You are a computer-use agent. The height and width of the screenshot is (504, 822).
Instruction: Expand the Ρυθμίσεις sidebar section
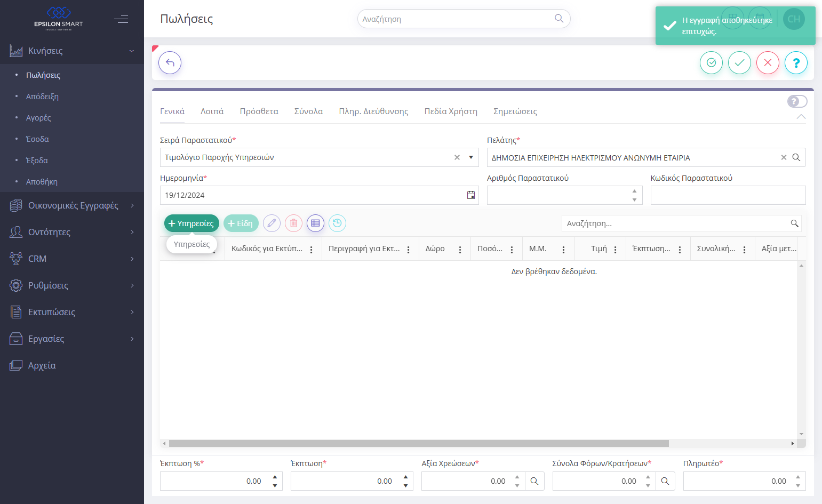click(x=72, y=285)
